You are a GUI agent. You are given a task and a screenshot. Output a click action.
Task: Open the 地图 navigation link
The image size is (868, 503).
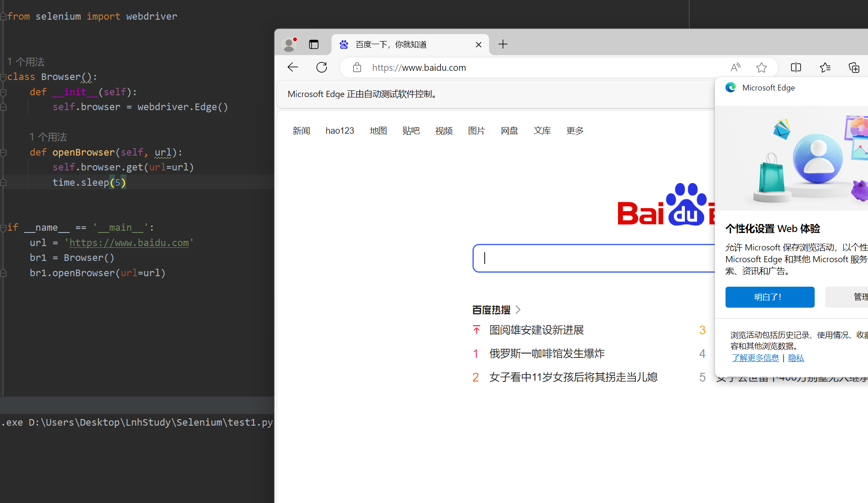(378, 131)
